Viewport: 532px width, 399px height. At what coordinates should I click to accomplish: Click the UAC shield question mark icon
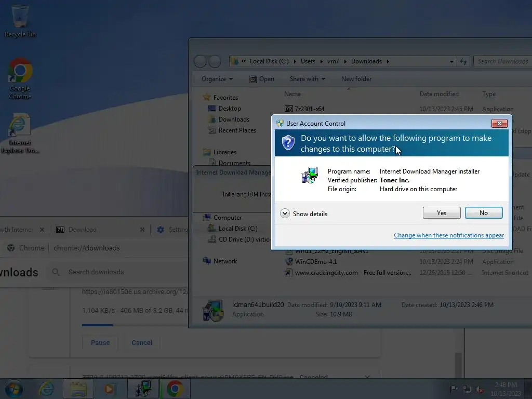[x=288, y=143]
